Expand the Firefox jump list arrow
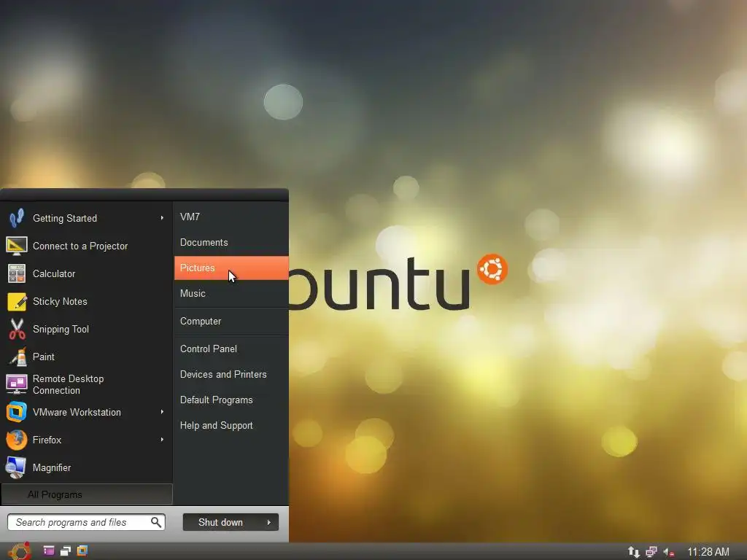The image size is (747, 560). coord(162,440)
